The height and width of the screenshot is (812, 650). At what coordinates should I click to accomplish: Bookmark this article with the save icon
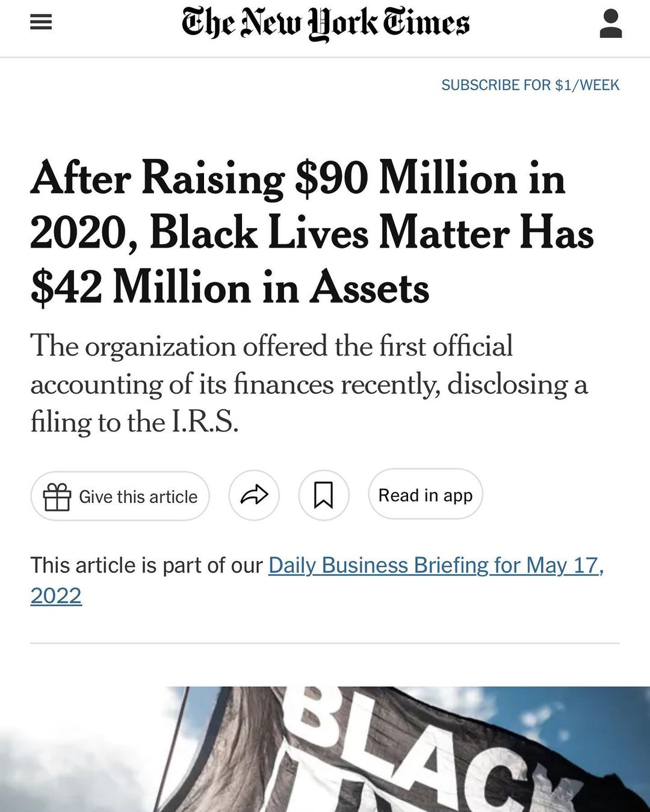click(324, 495)
